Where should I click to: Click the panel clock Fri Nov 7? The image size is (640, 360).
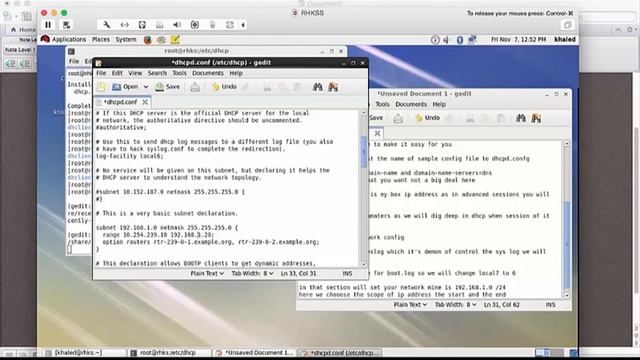pyautogui.click(x=518, y=40)
